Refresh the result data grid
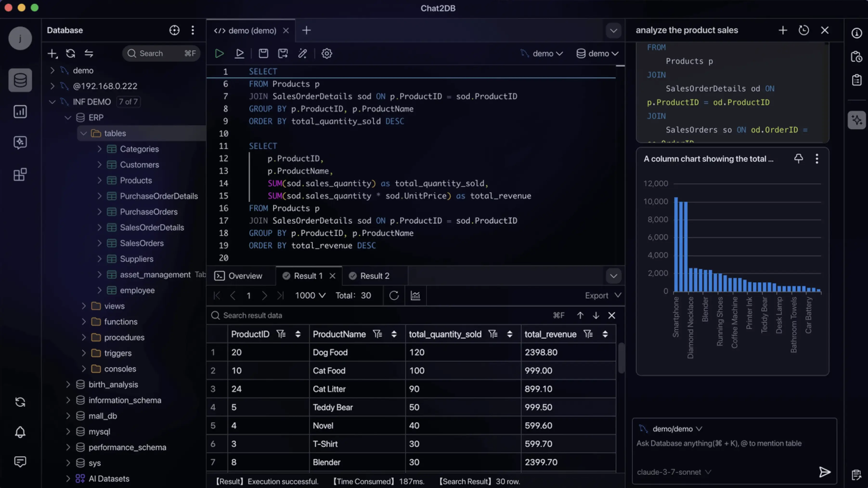 (394, 296)
